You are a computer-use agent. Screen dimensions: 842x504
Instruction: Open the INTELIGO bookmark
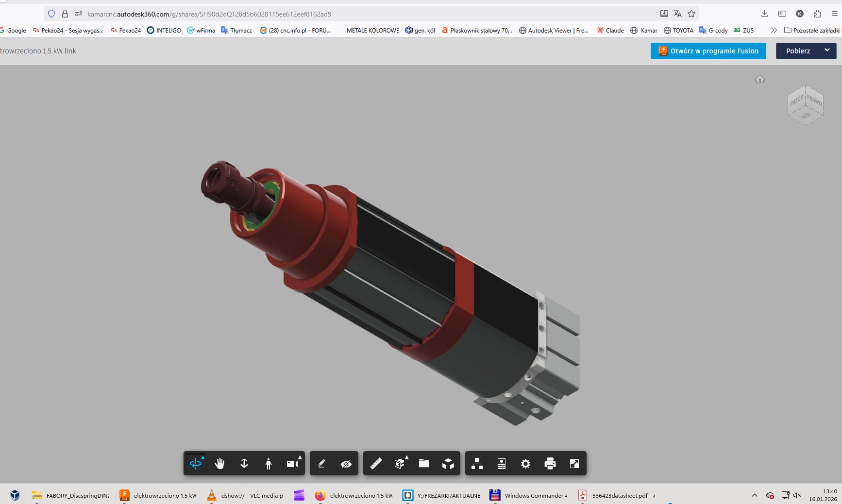(164, 30)
